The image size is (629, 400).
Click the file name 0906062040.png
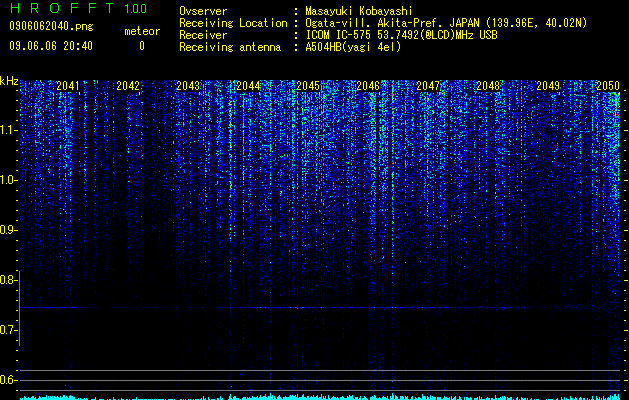click(51, 26)
